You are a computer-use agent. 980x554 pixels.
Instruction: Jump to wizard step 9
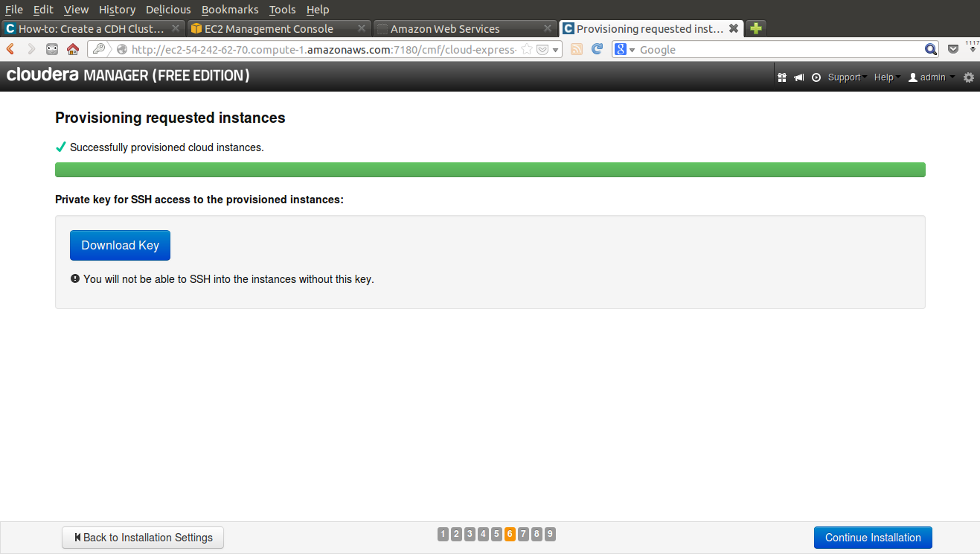coord(550,534)
